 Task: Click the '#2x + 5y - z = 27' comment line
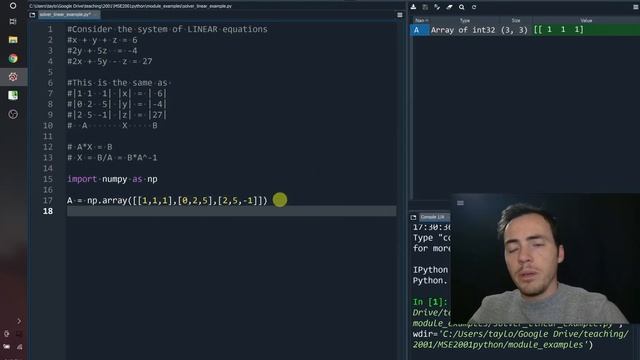click(109, 61)
